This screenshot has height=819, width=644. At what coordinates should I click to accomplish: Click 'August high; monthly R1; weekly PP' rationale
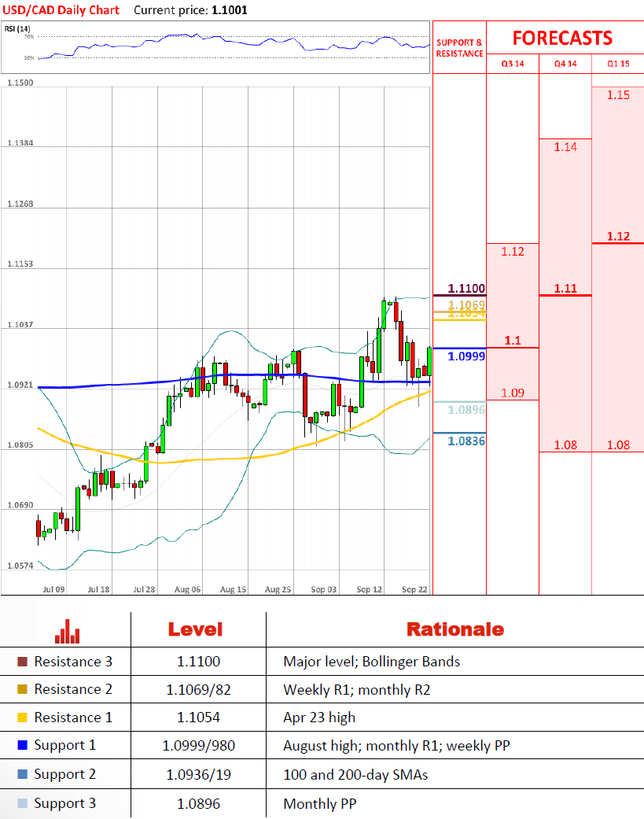click(x=396, y=746)
